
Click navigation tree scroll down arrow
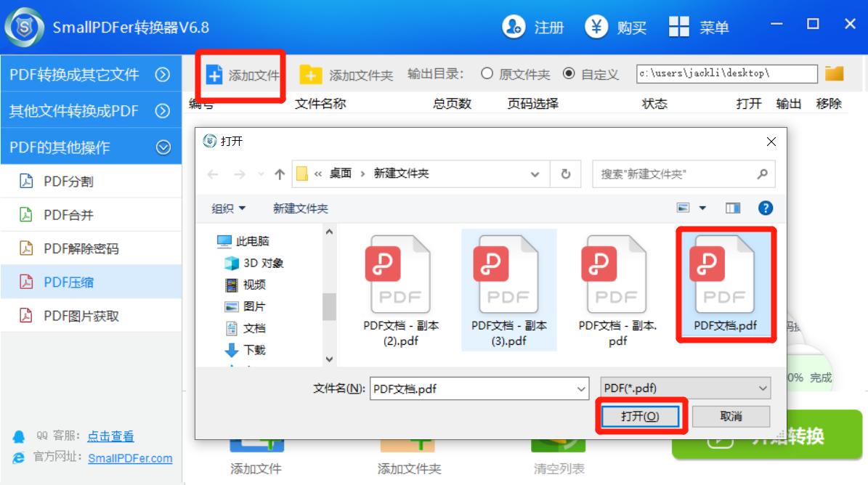(x=329, y=359)
